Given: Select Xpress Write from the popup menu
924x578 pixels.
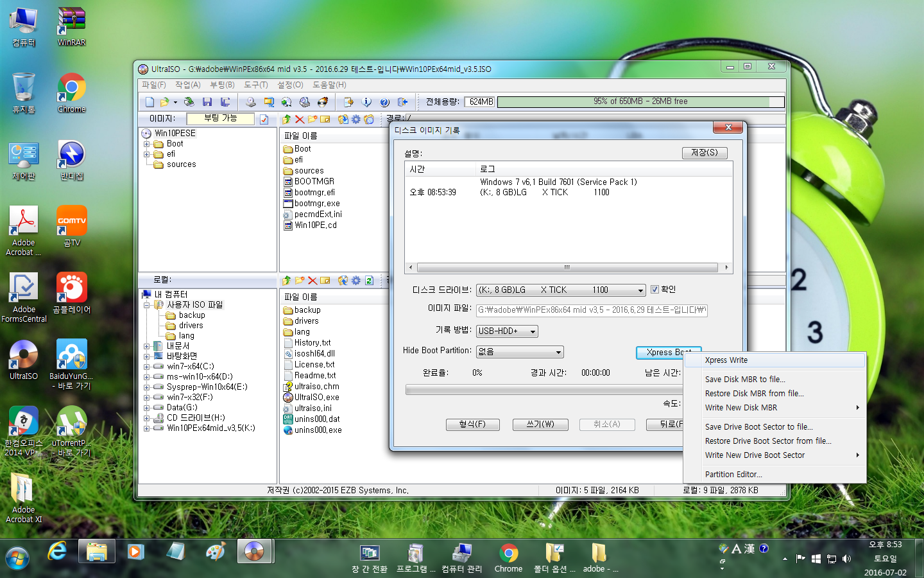Looking at the screenshot, I should [x=774, y=360].
